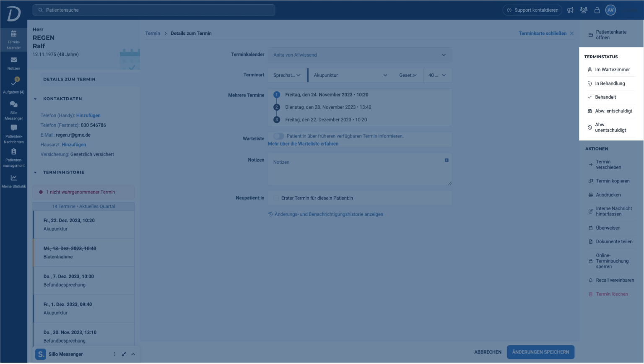
Task: Click Änderungen speichern button
Action: click(x=540, y=352)
